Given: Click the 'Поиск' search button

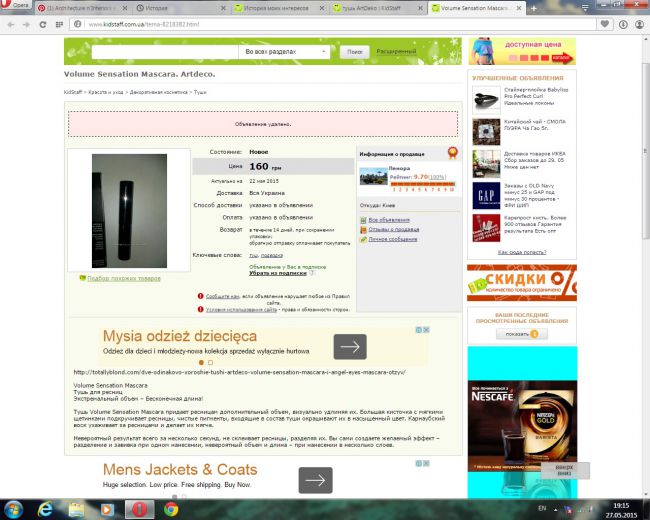Looking at the screenshot, I should tap(354, 51).
